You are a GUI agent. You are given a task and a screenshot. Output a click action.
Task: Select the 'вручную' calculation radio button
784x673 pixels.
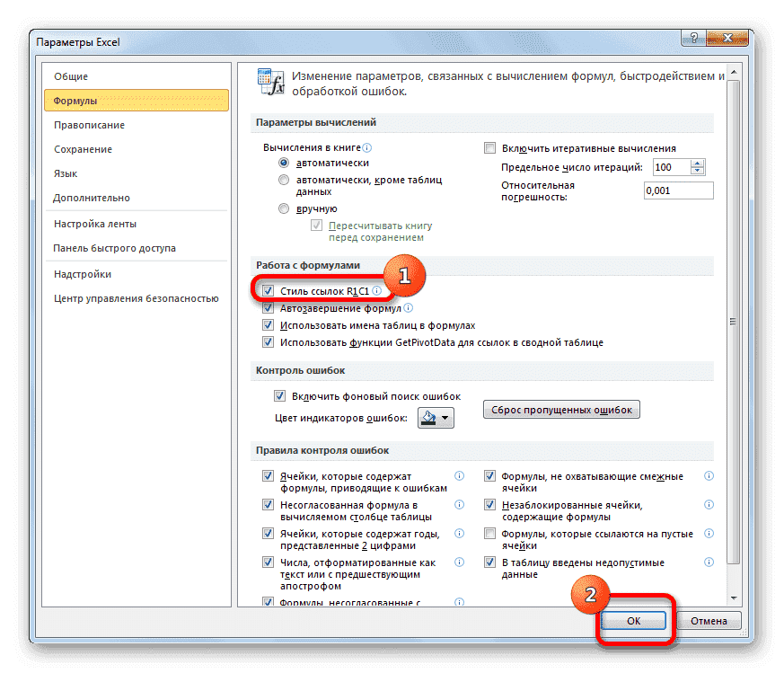pos(285,208)
